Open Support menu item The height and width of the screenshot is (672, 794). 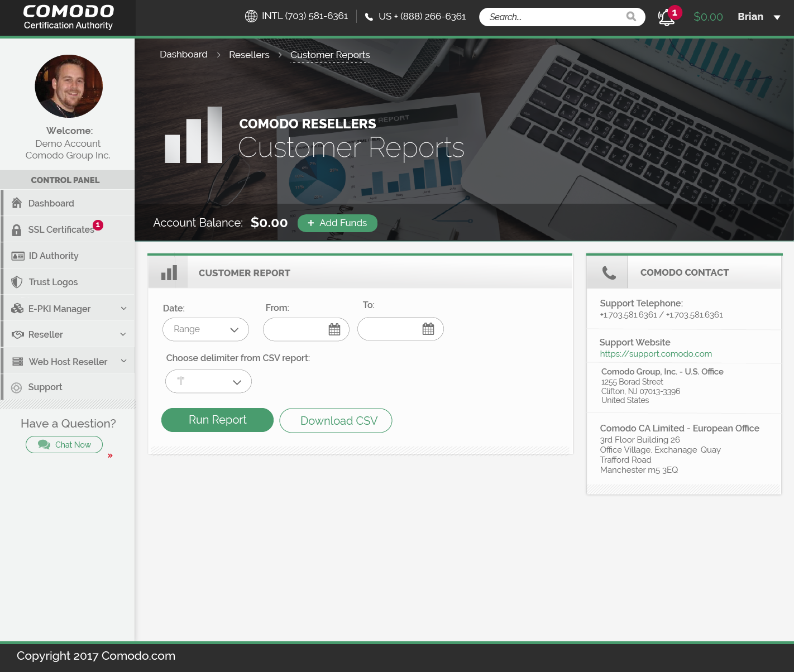point(68,387)
